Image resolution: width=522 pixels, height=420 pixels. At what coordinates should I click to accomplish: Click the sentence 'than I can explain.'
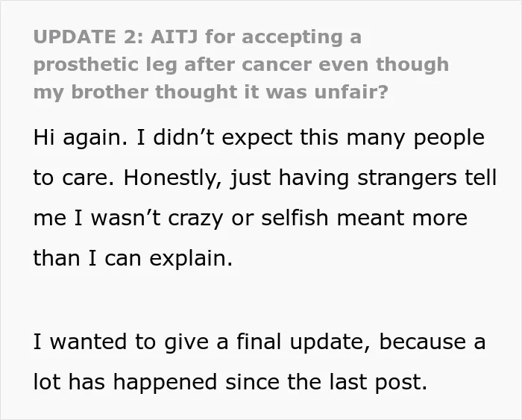point(133,258)
